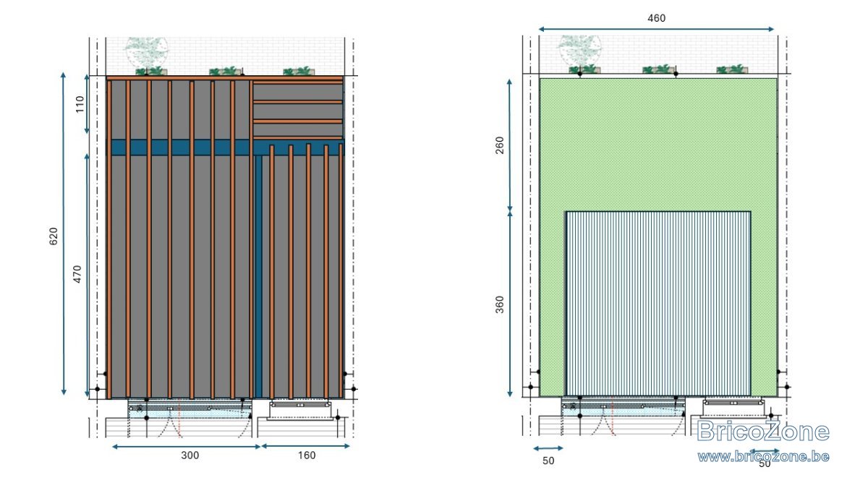Click the 260 dimension label
Screen dimensions: 868x488
coord(500,145)
